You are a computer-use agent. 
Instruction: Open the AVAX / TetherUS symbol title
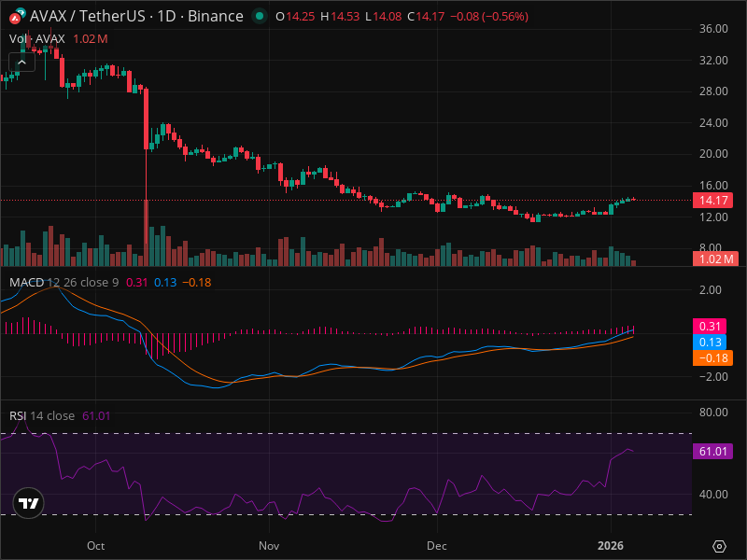tap(136, 16)
